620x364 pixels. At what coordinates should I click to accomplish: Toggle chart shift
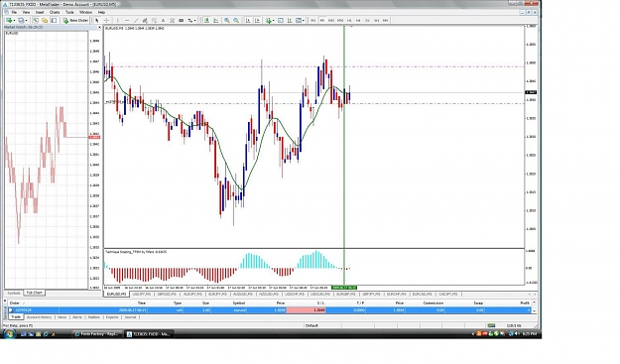[x=257, y=20]
